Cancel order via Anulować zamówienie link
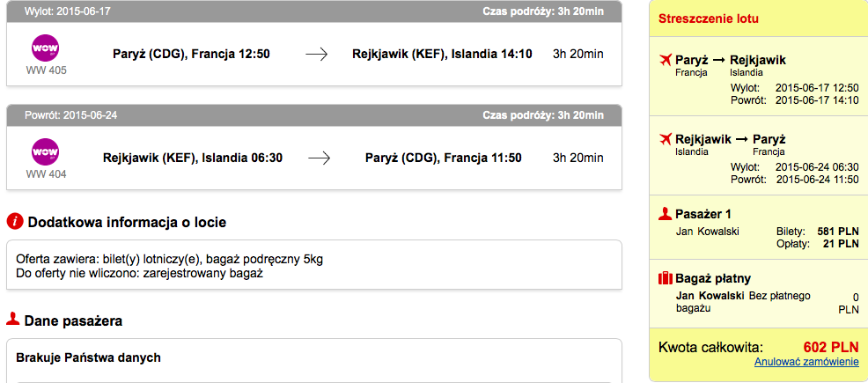Screen dimensions: 868x383 point(806,362)
